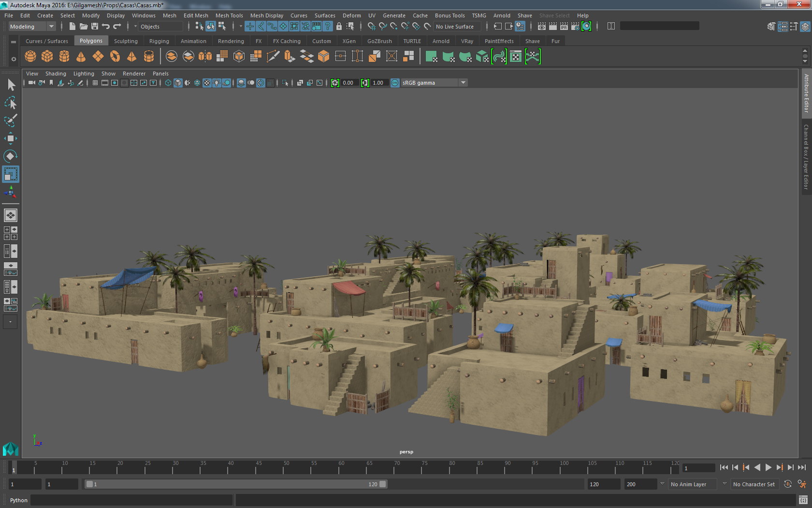Select the Rotate tool in the toolbox
The height and width of the screenshot is (508, 812).
(10, 156)
